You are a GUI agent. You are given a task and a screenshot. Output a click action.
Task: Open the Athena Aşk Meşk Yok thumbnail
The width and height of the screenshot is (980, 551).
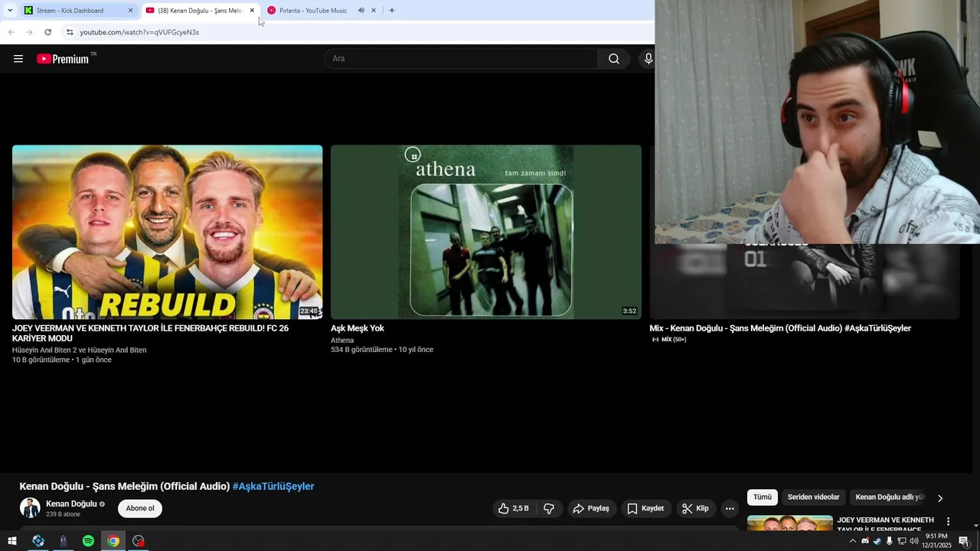[x=486, y=232]
